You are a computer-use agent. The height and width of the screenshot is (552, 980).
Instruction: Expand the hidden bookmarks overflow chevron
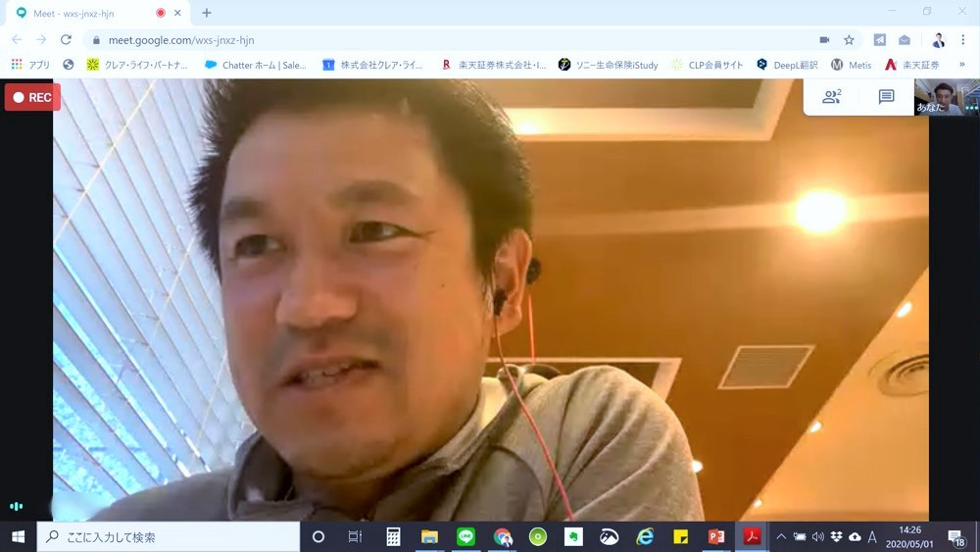click(x=959, y=65)
